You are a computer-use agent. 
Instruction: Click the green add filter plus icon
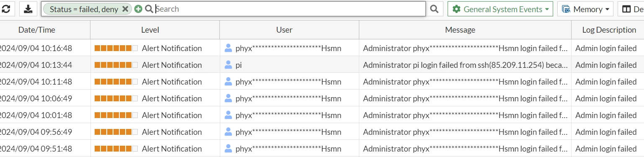click(138, 9)
